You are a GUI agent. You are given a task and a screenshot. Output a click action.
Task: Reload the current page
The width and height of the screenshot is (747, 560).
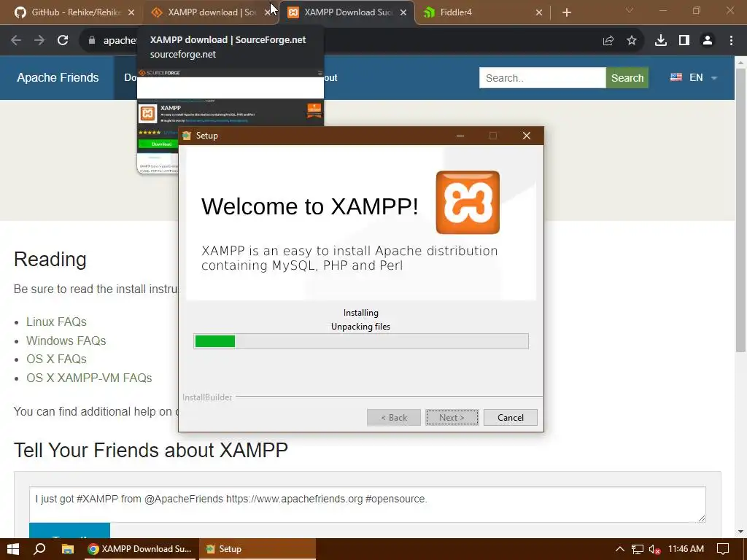[x=63, y=41]
